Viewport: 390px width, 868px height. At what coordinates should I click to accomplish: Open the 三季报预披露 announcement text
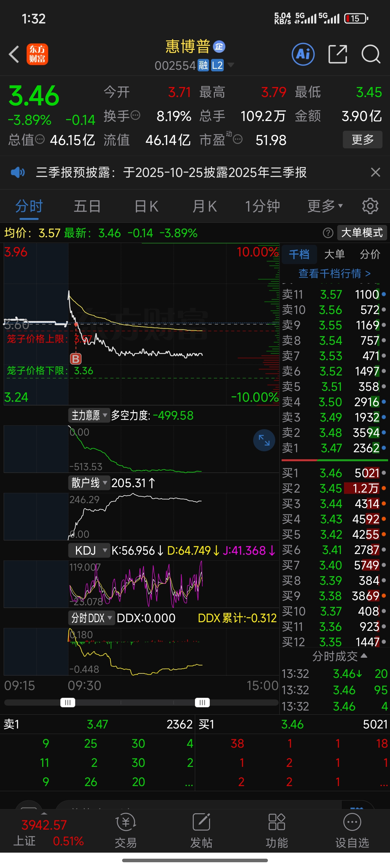(x=171, y=173)
